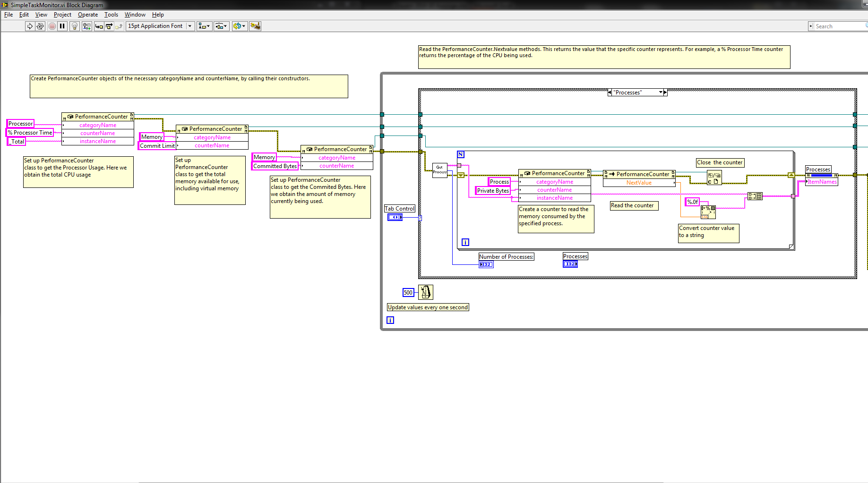The image size is (868, 483).
Task: Open the Tools menu
Action: click(x=111, y=15)
